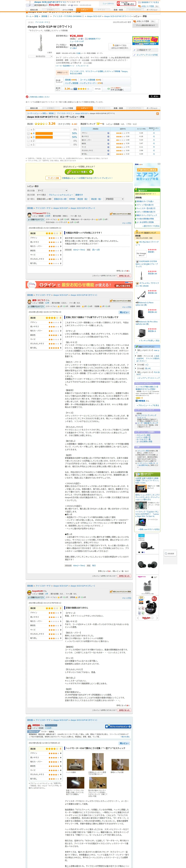This screenshot has height=868, width=186.
Task: Open the コードレス掃除機 329位 ranking link
Action: pyautogui.click(x=91, y=80)
